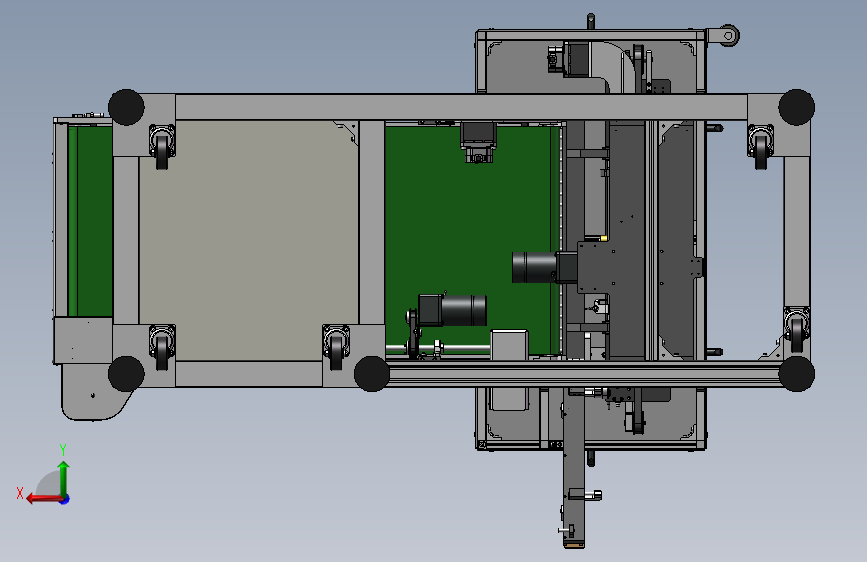Select the top-right black round corner cap
The width and height of the screenshot is (867, 562).
coord(796,107)
